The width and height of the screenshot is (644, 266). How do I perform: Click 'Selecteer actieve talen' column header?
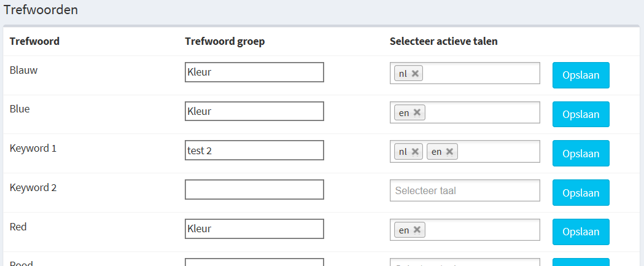coord(444,41)
